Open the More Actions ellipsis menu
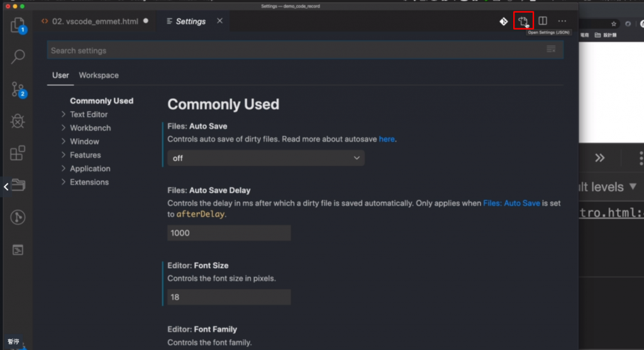Image resolution: width=644 pixels, height=350 pixels. click(562, 21)
